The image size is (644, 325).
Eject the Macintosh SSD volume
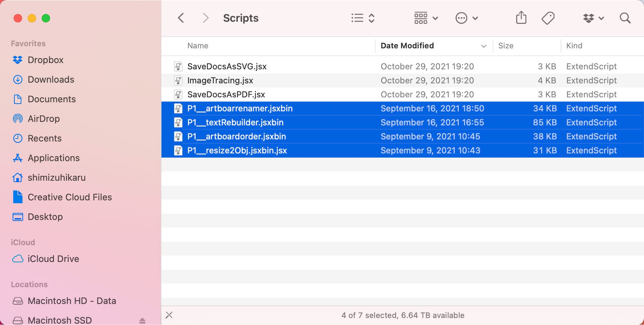[x=142, y=320]
